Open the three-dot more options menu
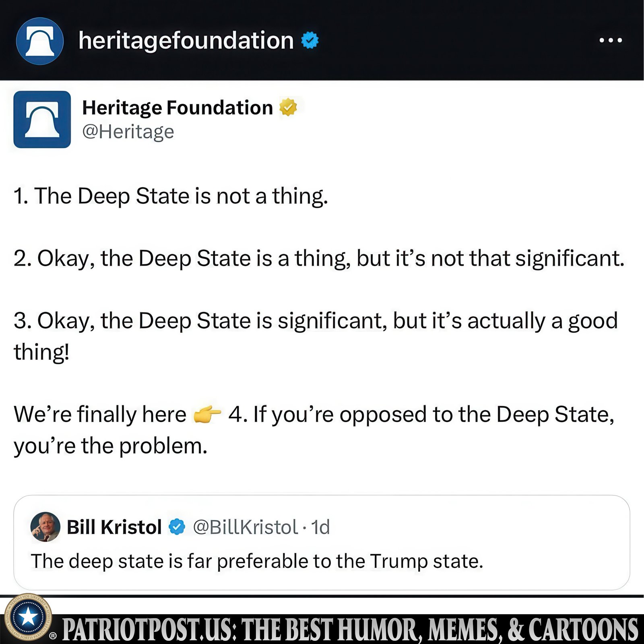 (611, 40)
